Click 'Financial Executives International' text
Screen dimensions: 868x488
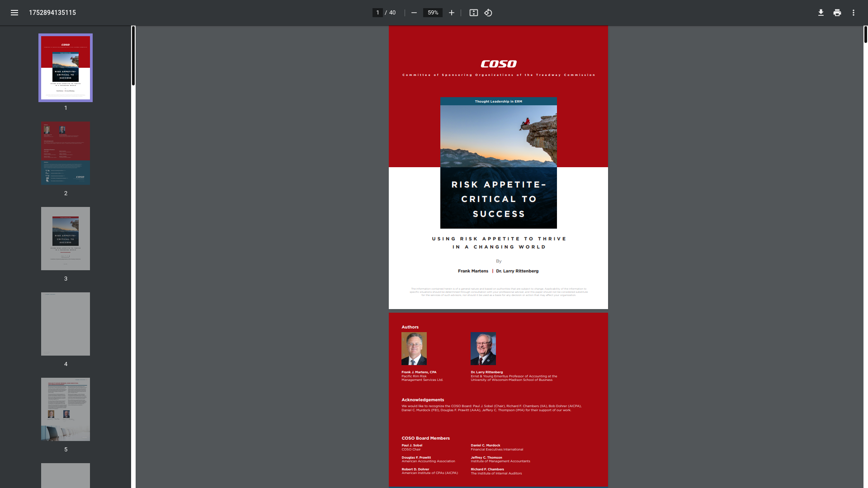pos(497,450)
